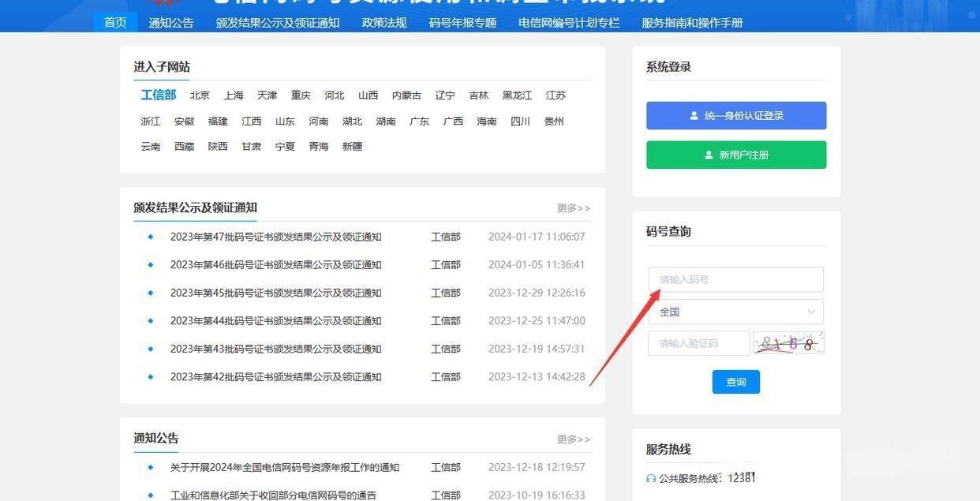This screenshot has height=501, width=980.
Task: Select 重庆 subsite
Action: pos(301,95)
